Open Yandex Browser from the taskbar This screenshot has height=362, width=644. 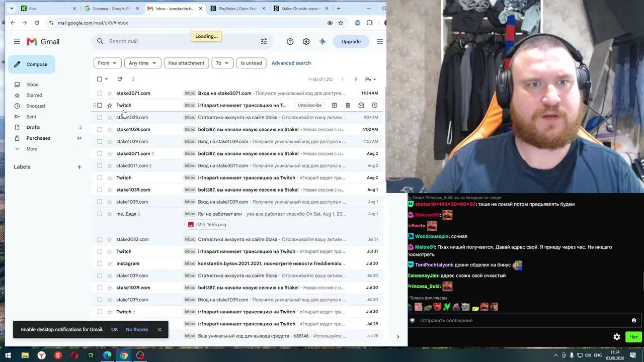click(41, 355)
